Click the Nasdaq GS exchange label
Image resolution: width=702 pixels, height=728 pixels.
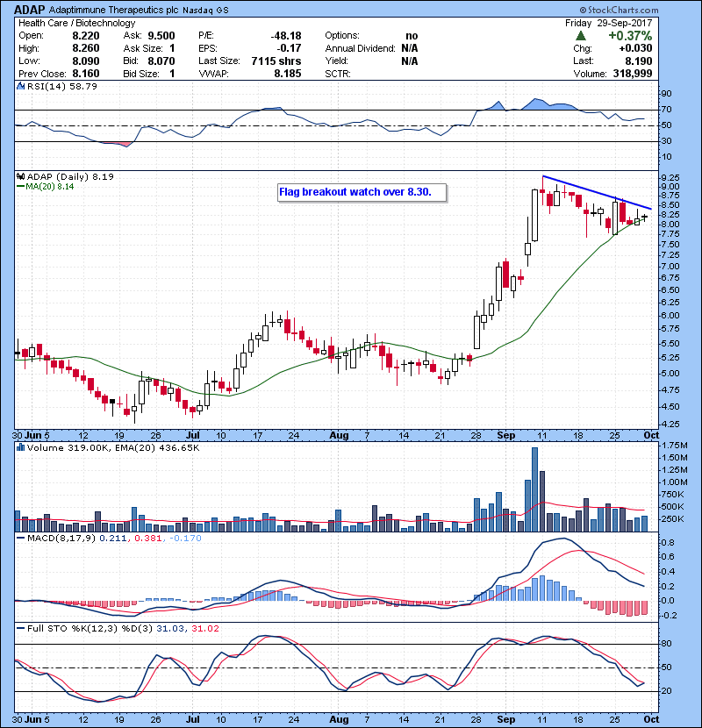[x=205, y=11]
